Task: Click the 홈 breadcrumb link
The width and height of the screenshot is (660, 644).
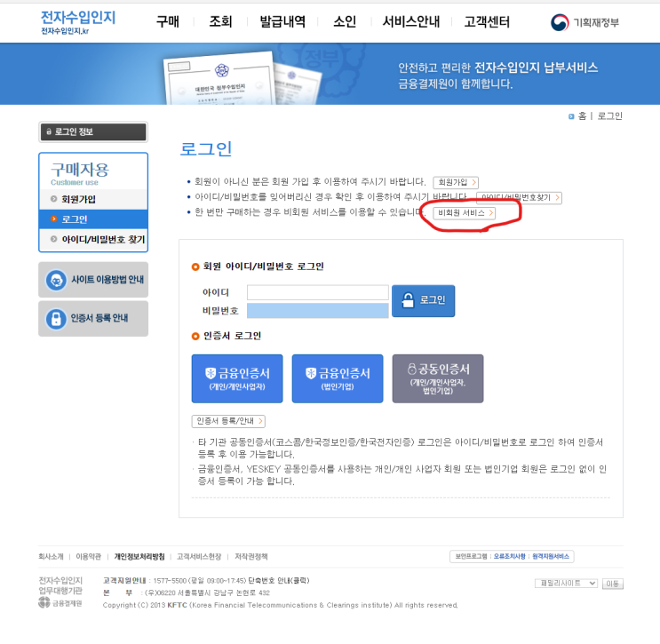Action: click(x=582, y=115)
